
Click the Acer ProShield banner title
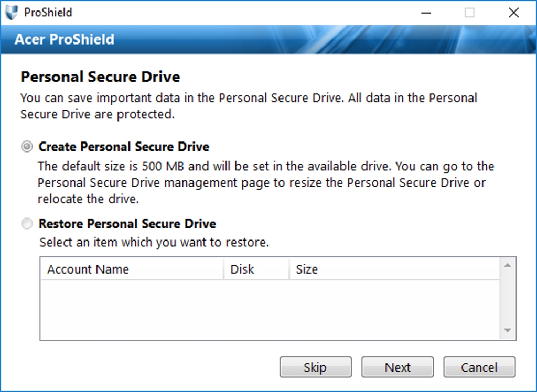(x=65, y=39)
